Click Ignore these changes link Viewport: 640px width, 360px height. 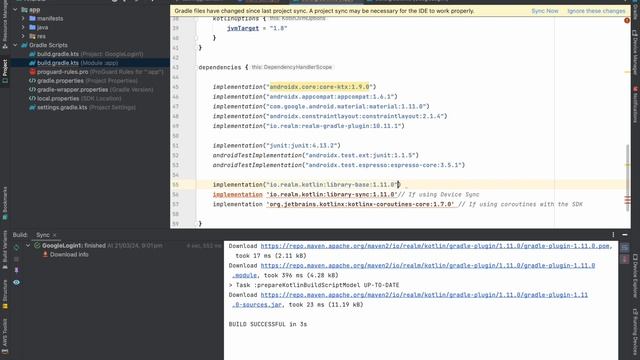pyautogui.click(x=596, y=11)
